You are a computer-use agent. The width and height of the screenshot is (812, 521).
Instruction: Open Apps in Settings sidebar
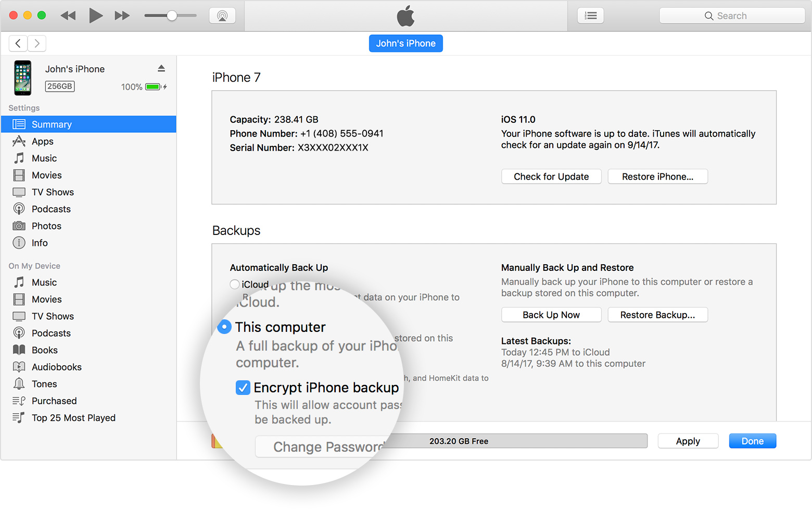(88, 141)
